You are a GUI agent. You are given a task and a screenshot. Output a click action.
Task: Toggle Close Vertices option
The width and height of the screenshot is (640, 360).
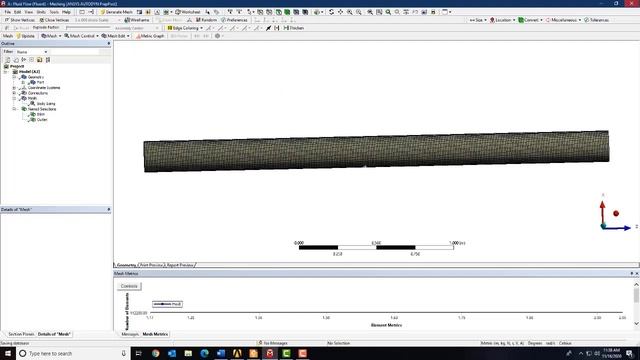click(54, 20)
